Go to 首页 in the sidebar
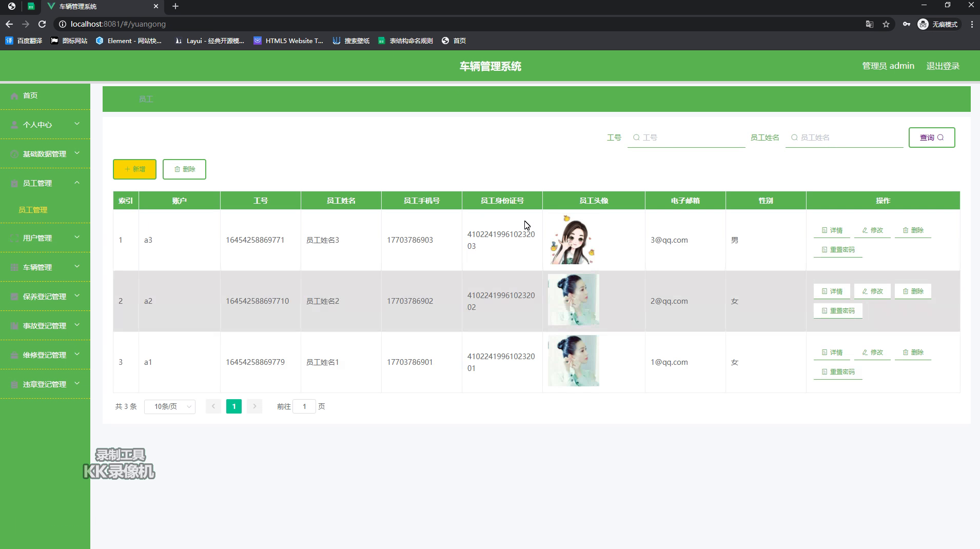 pyautogui.click(x=45, y=95)
